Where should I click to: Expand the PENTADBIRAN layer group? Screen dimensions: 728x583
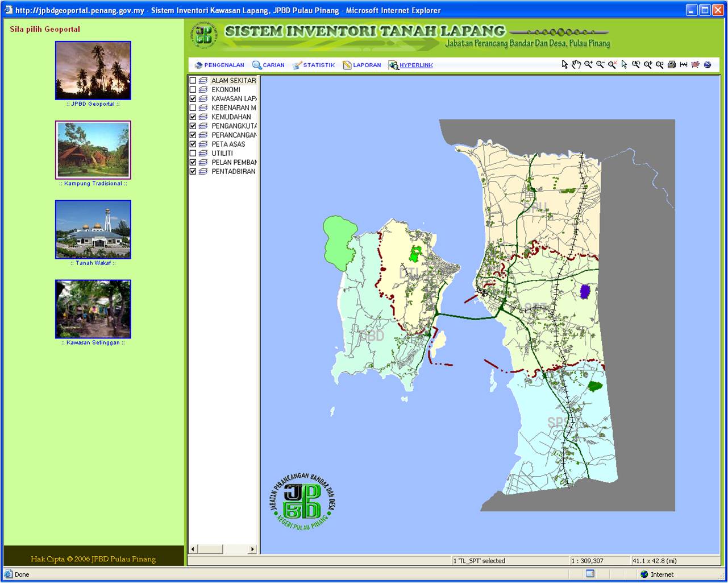pyautogui.click(x=203, y=171)
